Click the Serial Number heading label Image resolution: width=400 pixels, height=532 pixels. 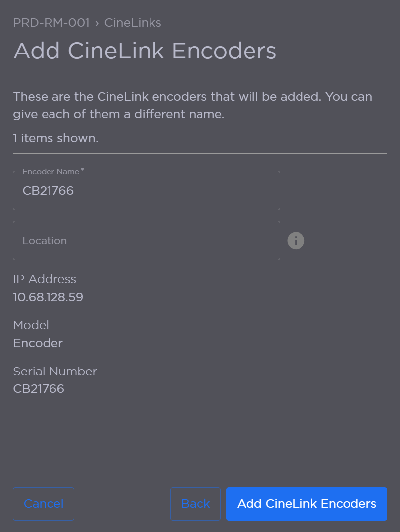(54, 371)
